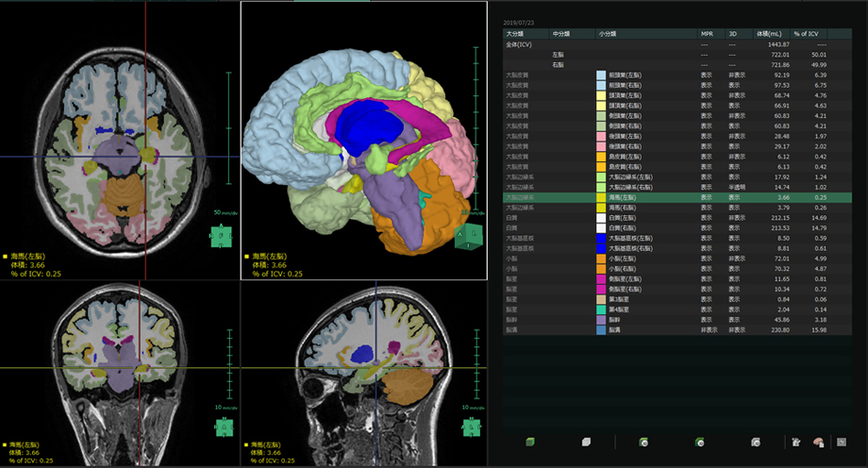Select the 右脳 summary row
Viewport: 868px width, 468px height.
pyautogui.click(x=677, y=65)
